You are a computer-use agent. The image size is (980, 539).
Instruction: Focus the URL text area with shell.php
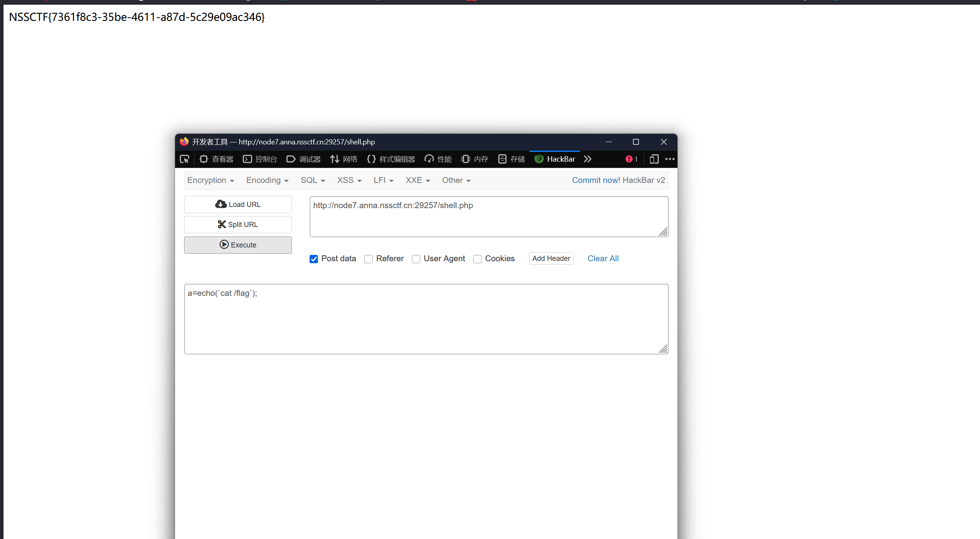pyautogui.click(x=489, y=217)
